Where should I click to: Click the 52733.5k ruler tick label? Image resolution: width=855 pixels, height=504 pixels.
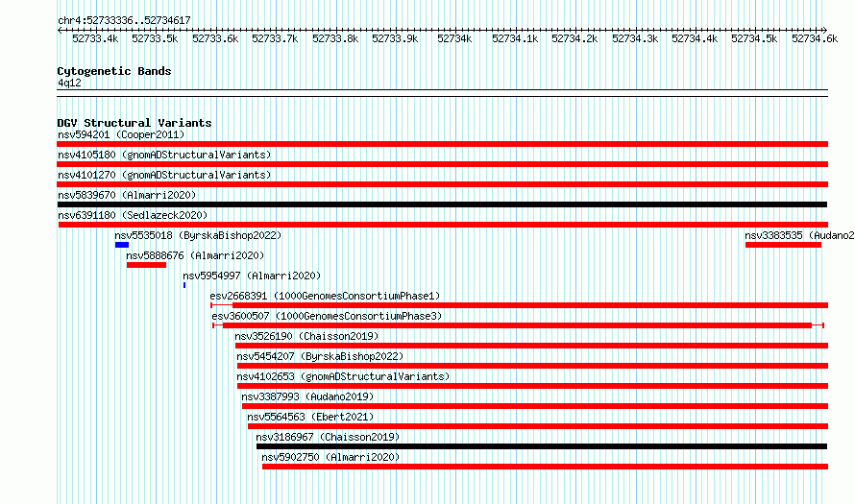point(155,38)
